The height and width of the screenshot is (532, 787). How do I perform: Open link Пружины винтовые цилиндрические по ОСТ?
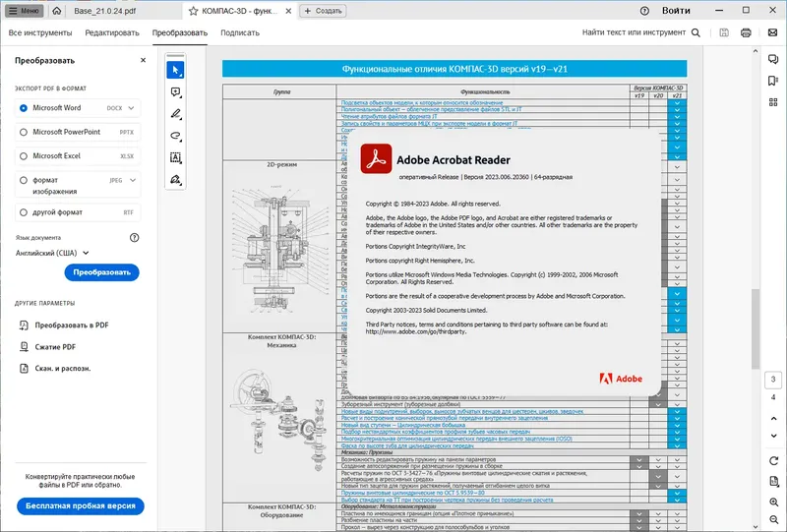click(412, 493)
